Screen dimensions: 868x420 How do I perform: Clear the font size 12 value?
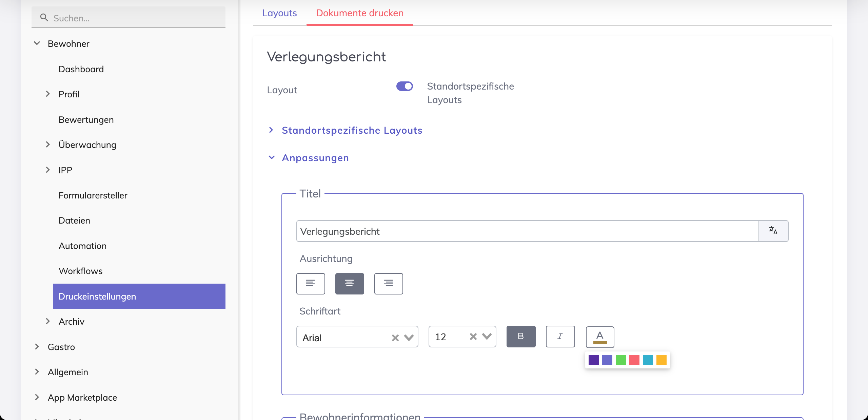pos(473,337)
